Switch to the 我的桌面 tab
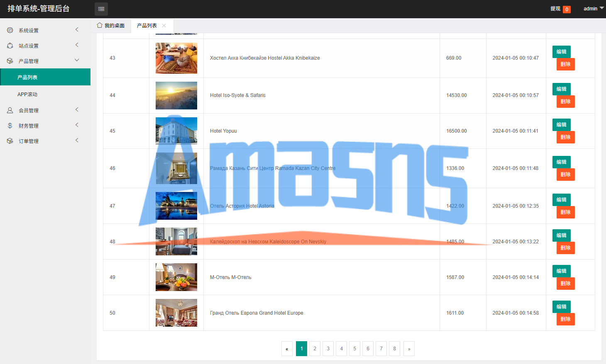The height and width of the screenshot is (364, 606). click(x=111, y=26)
